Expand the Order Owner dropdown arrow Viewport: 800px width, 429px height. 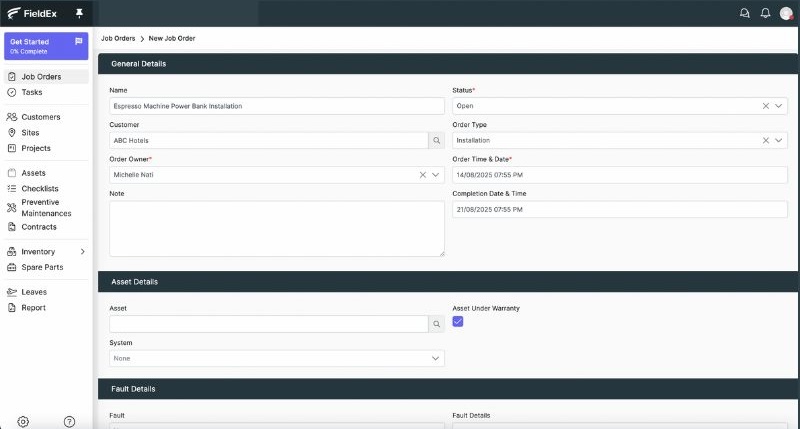pos(436,175)
